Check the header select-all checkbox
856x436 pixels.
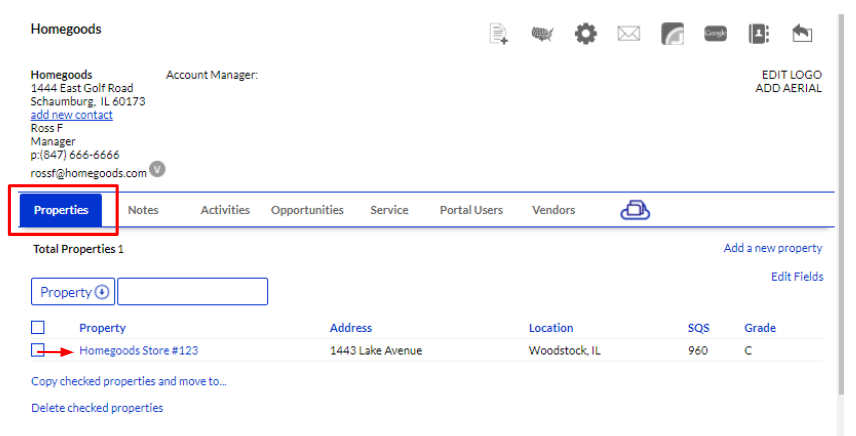coord(38,327)
